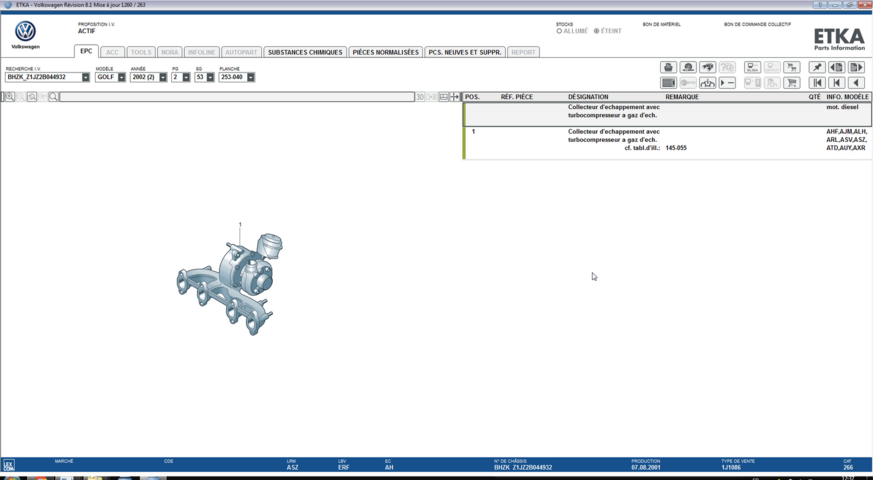
Task: Click the dark panel display icon
Action: pos(668,83)
